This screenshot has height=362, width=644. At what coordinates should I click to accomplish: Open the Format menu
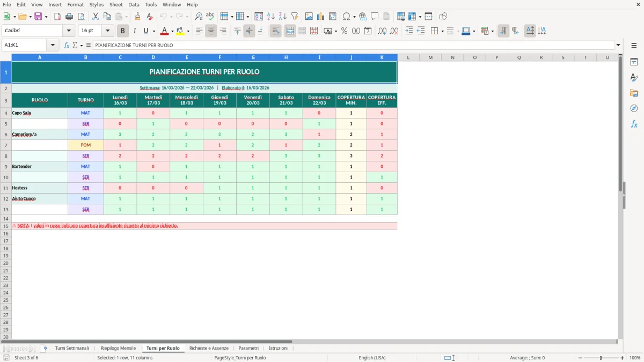click(76, 4)
